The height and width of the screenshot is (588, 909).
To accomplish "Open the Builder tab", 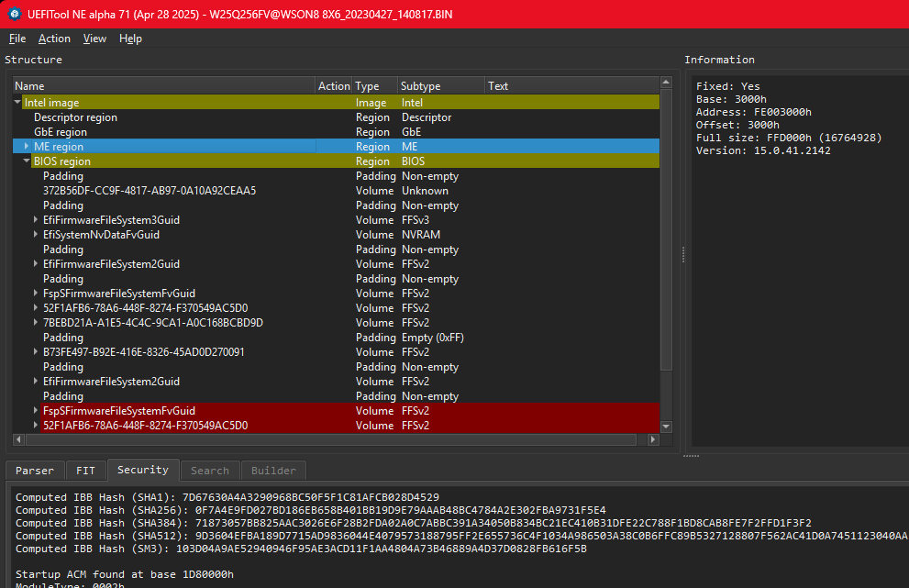I will coord(273,471).
